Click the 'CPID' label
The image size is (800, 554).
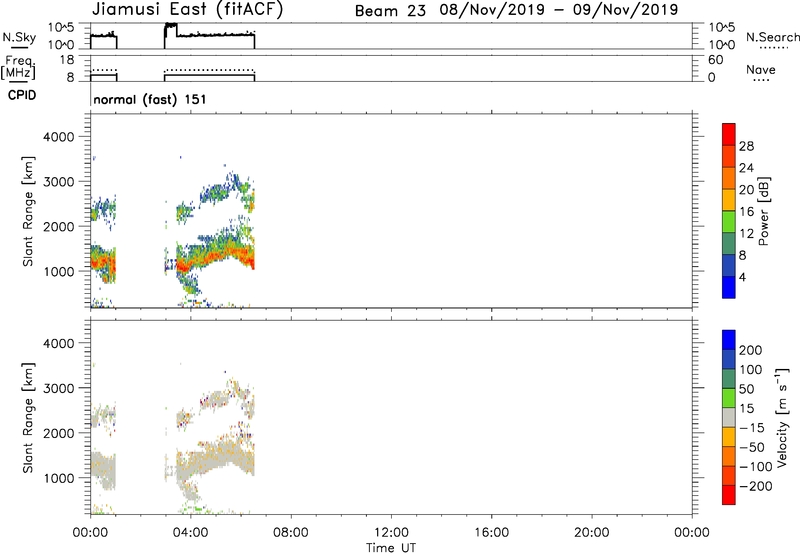pos(22,95)
